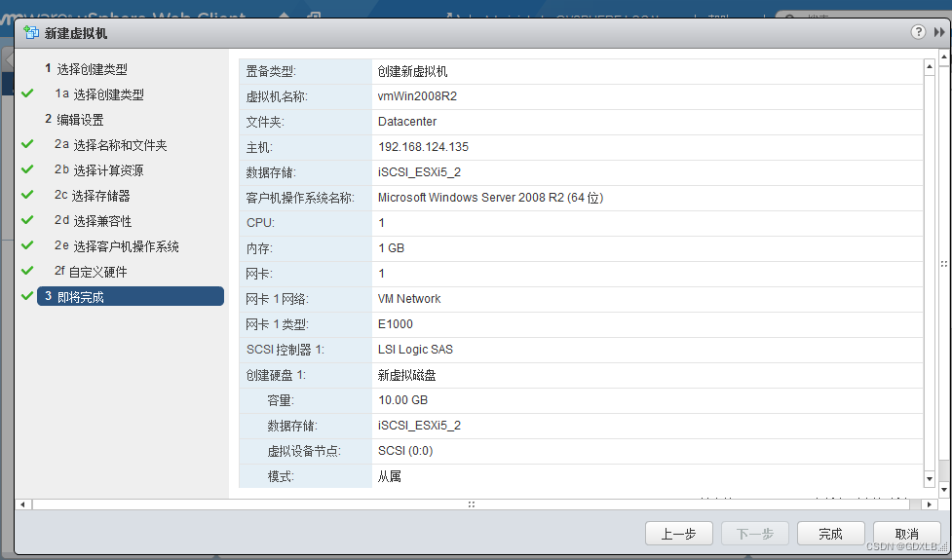Click the 网卡 1 网络 label
The width and height of the screenshot is (952, 560).
click(277, 299)
